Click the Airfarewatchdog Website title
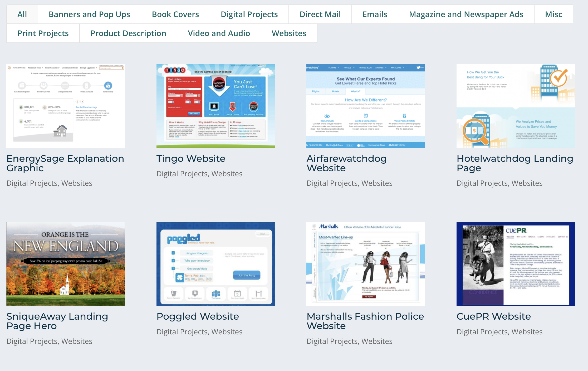Image resolution: width=588 pixels, height=371 pixels. 347,163
